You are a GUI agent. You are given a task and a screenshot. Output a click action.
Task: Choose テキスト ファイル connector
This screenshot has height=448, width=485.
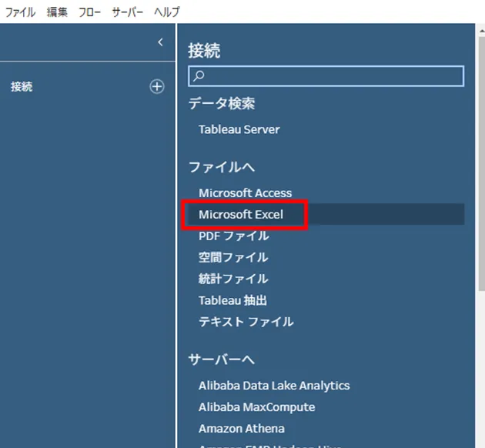(246, 322)
